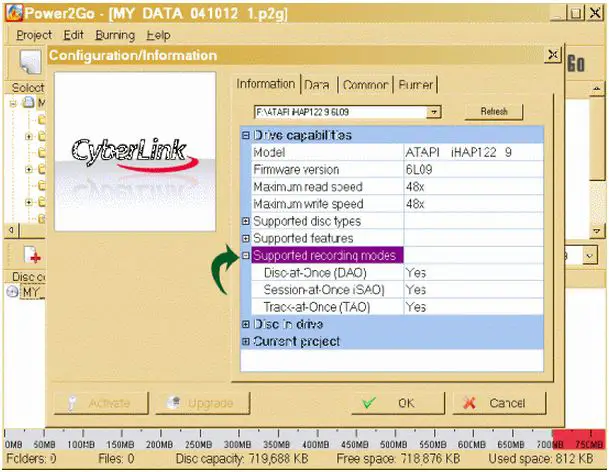This screenshot has width=609, height=472.
Task: Expand the Disc in drive section
Action: pos(245,324)
